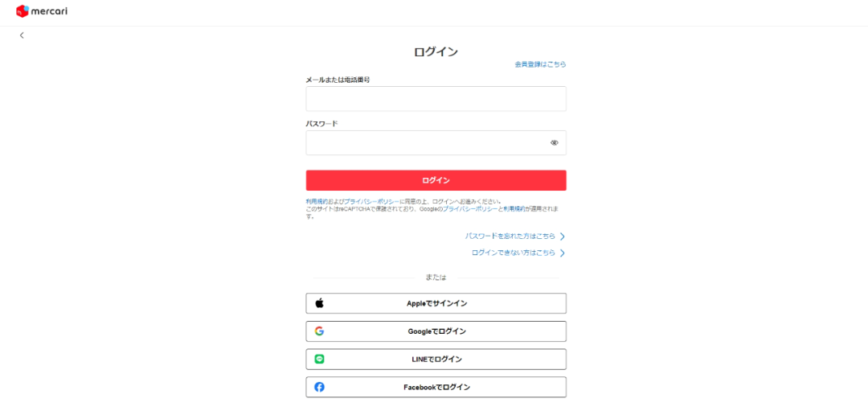Click the red ログイン button
The width and height of the screenshot is (868, 403).
point(436,180)
